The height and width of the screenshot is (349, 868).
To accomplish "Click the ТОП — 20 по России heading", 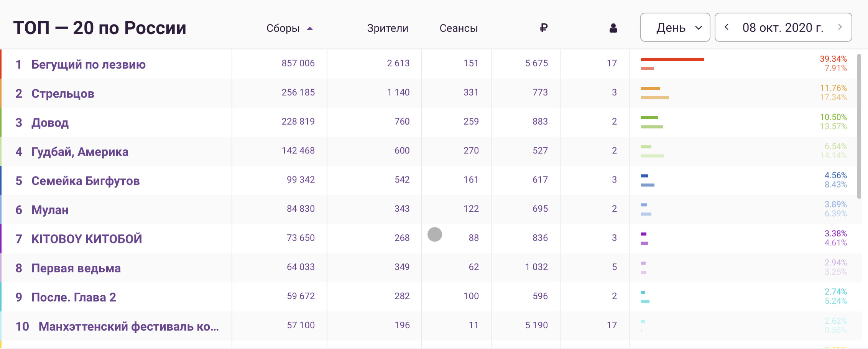I will tap(100, 28).
